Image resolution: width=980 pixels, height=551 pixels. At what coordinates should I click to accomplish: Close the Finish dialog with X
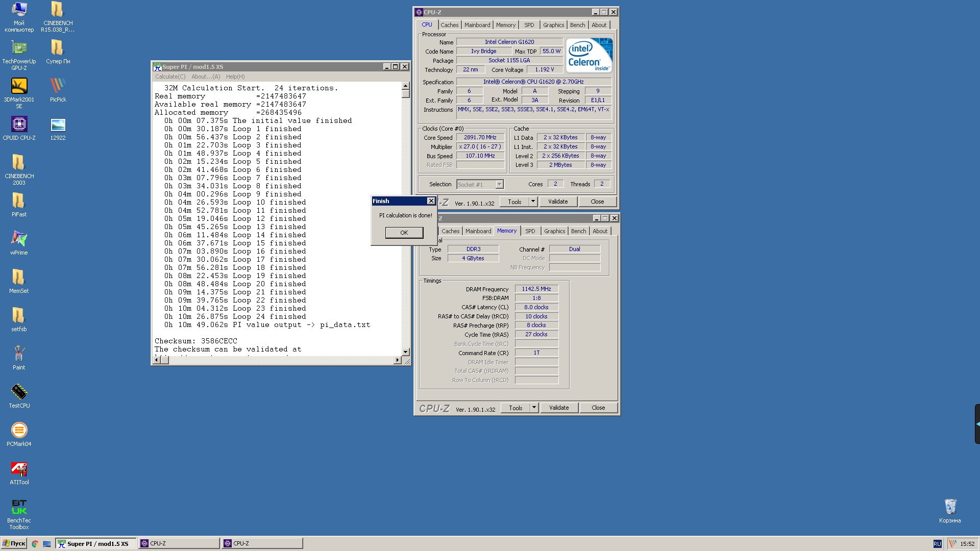(431, 201)
